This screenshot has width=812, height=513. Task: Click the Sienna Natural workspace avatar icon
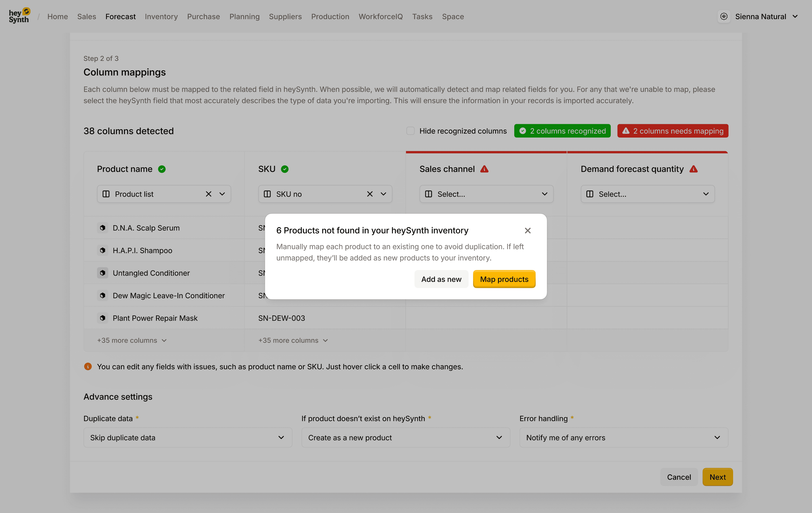(x=724, y=16)
